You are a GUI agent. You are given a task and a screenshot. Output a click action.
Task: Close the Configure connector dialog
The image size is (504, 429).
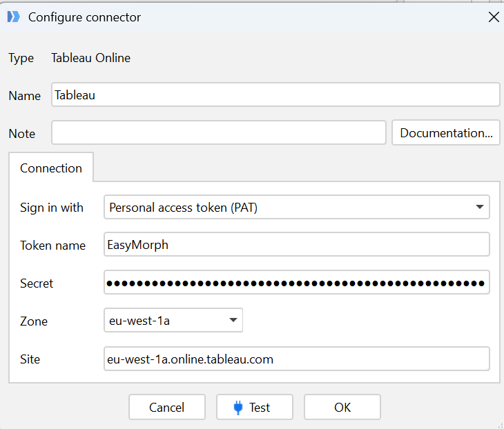(494, 17)
